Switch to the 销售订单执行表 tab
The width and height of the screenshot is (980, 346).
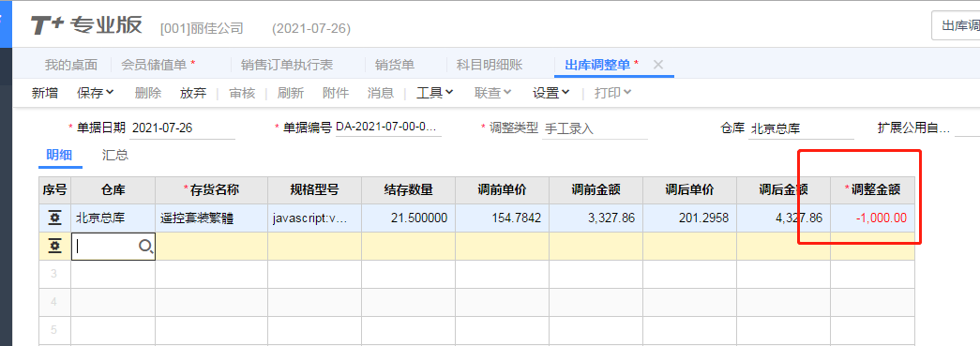coord(287,65)
